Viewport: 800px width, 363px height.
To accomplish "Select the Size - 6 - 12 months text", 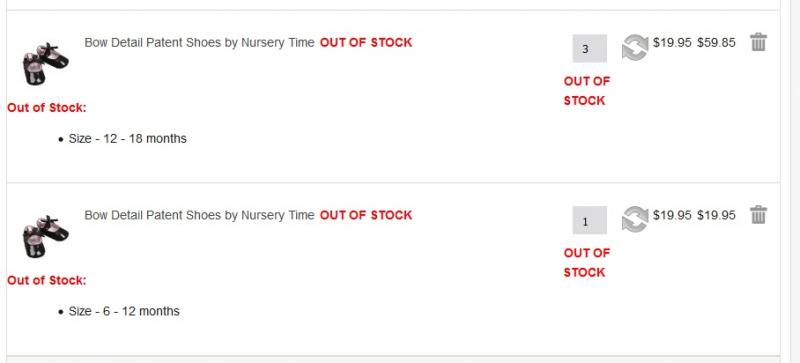I will [x=124, y=311].
